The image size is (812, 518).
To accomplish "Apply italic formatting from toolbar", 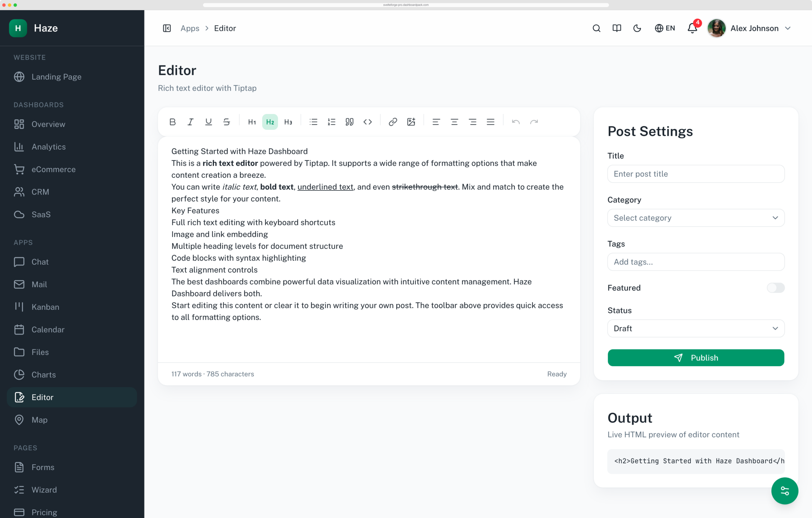I will (x=191, y=122).
